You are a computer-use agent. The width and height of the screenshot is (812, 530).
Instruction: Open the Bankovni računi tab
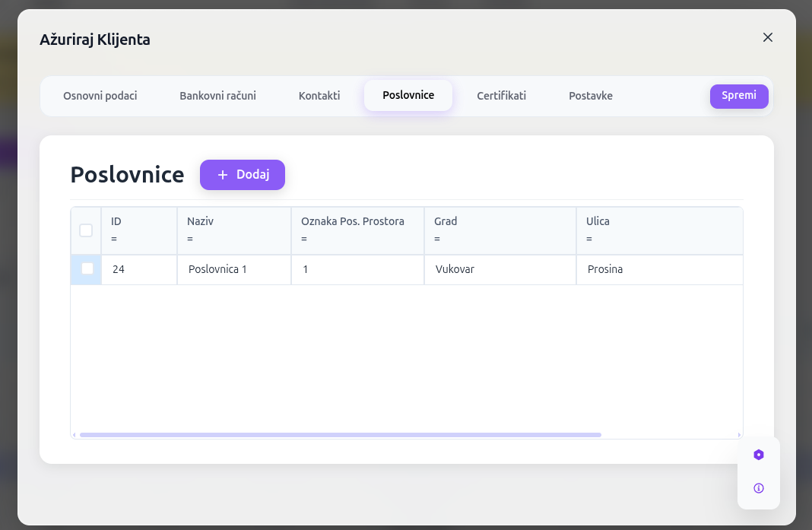(217, 96)
